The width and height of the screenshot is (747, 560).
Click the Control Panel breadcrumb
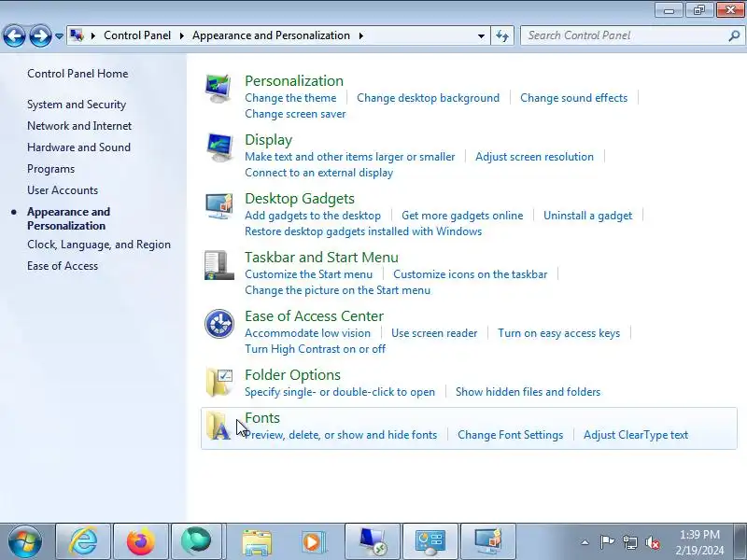pyautogui.click(x=137, y=35)
